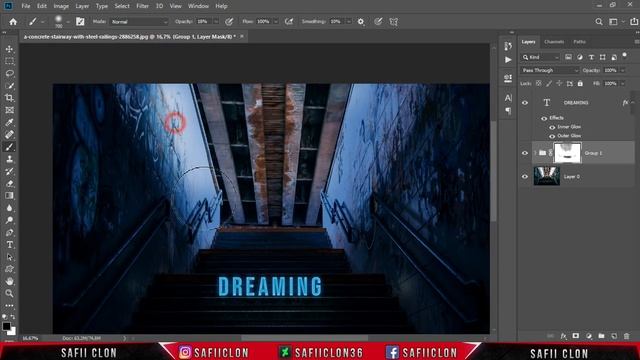Toggle lock all padlock icon

(580, 84)
